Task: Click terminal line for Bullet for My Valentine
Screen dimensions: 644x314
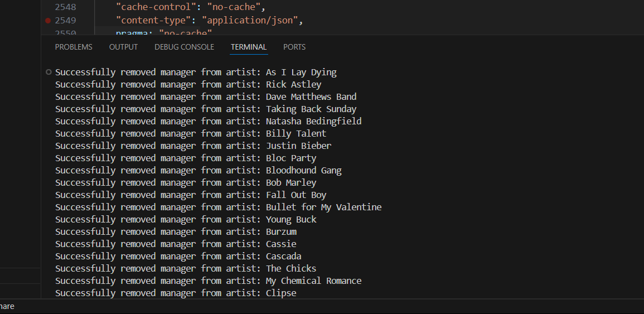Action: coord(219,207)
